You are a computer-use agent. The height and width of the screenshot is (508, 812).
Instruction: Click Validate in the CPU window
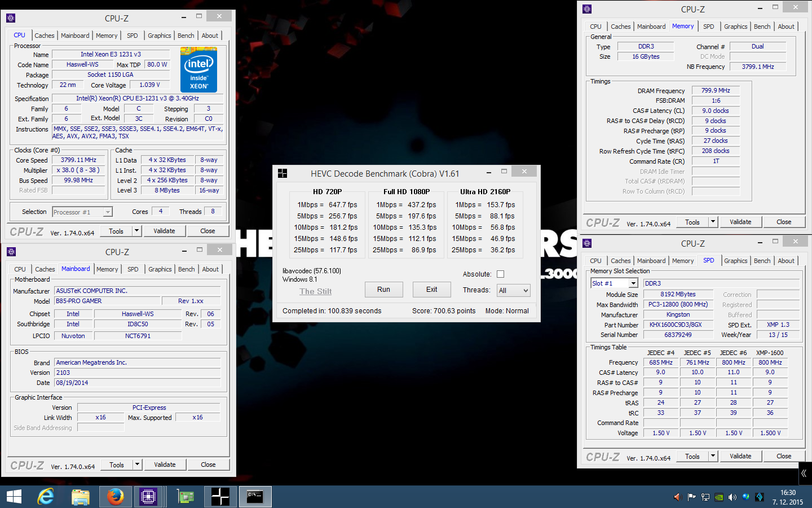[164, 231]
